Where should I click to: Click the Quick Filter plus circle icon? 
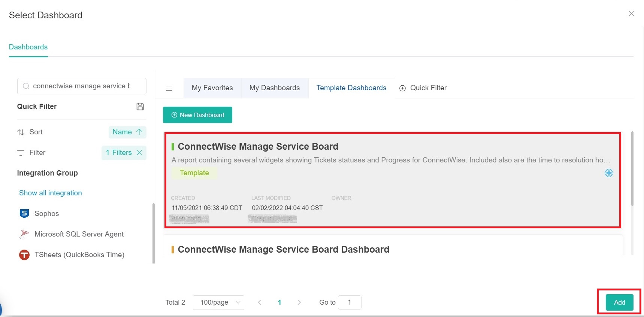coord(402,88)
